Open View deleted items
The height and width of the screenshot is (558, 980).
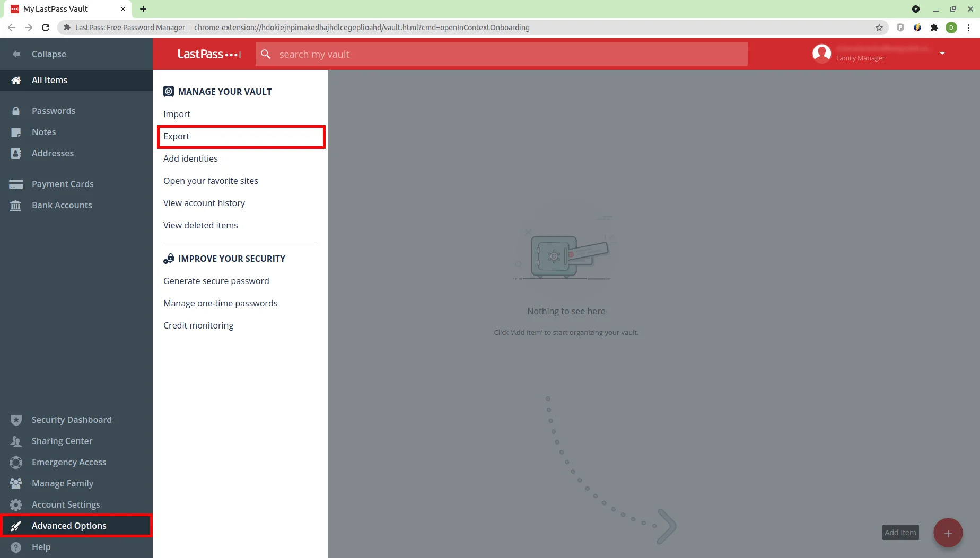pos(200,225)
